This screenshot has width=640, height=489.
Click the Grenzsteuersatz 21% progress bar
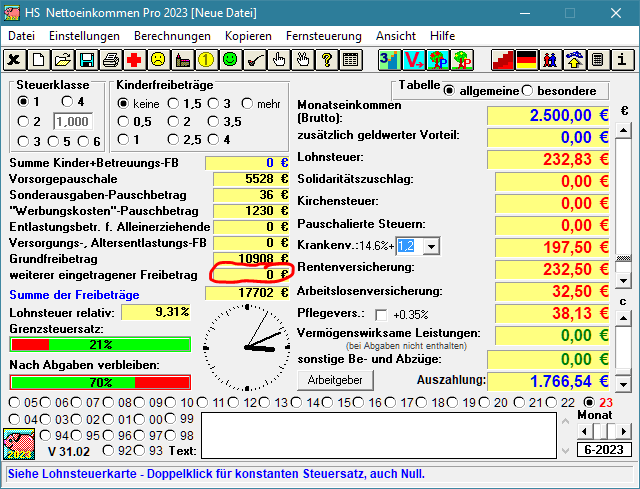click(99, 344)
